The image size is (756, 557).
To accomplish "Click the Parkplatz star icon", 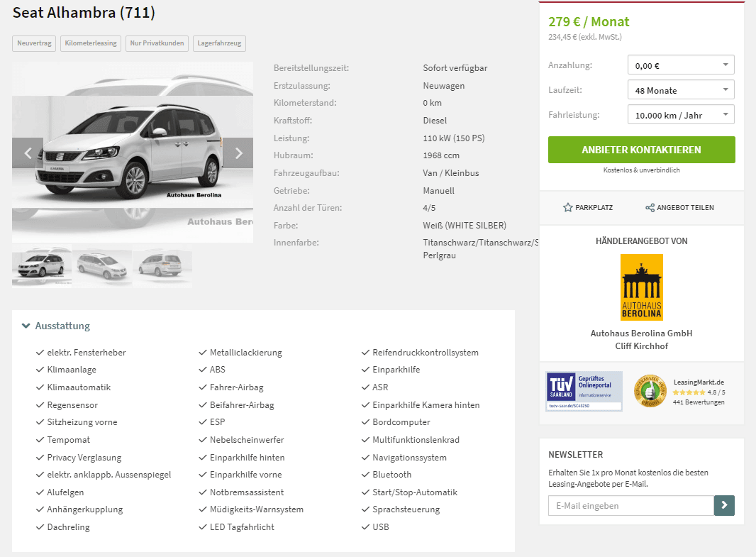I will (567, 207).
